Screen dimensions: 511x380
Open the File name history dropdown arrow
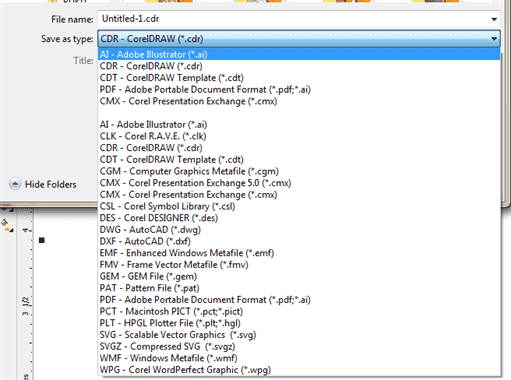coord(494,19)
